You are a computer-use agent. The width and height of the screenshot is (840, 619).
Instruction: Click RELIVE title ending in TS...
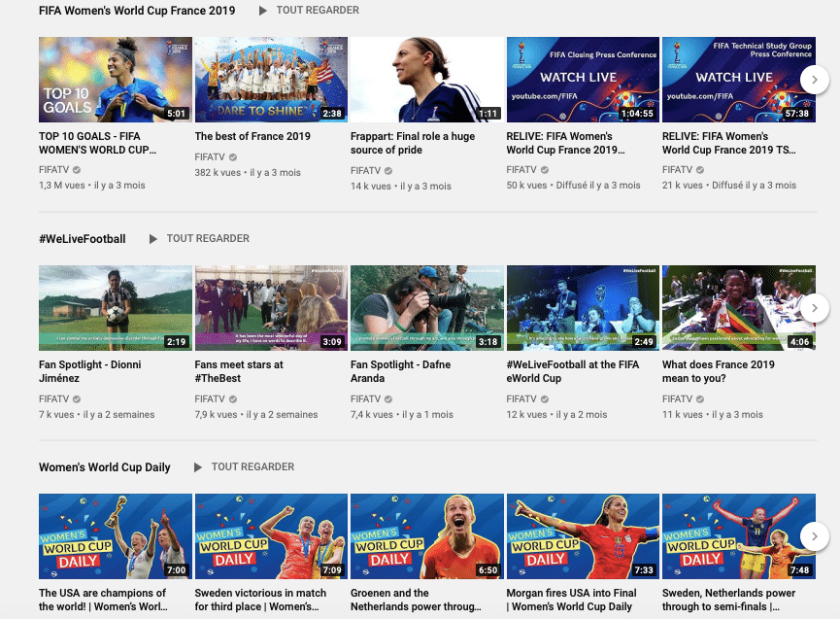(x=729, y=143)
